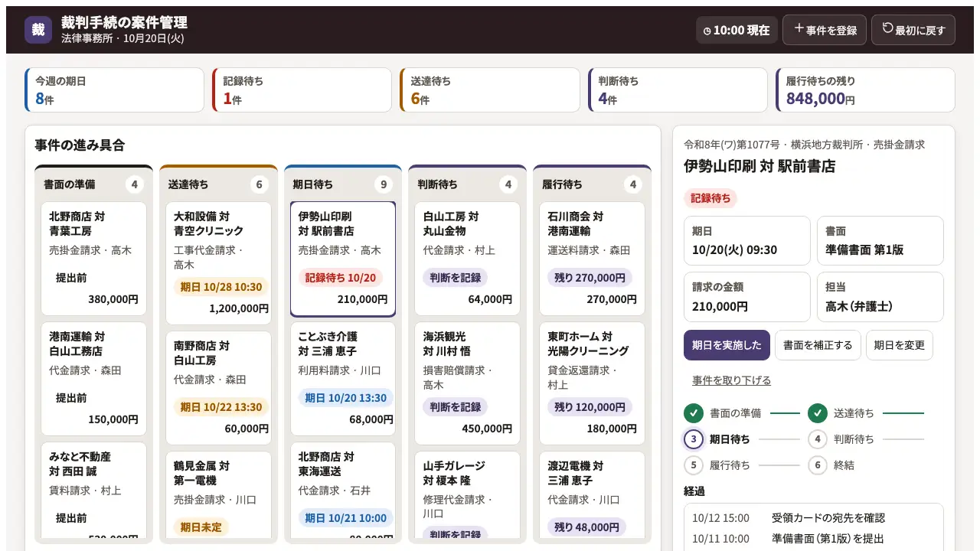Open 港南運輸 対 白山工務店 case card
Image resolution: width=980 pixels, height=551 pixels.
[x=93, y=378]
